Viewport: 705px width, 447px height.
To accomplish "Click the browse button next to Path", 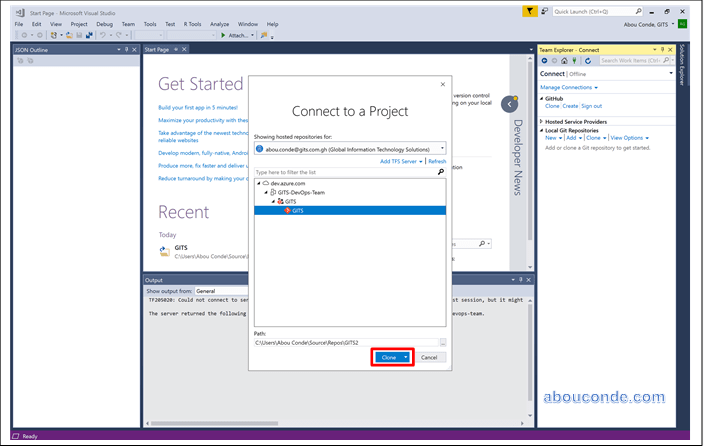I will tap(442, 343).
